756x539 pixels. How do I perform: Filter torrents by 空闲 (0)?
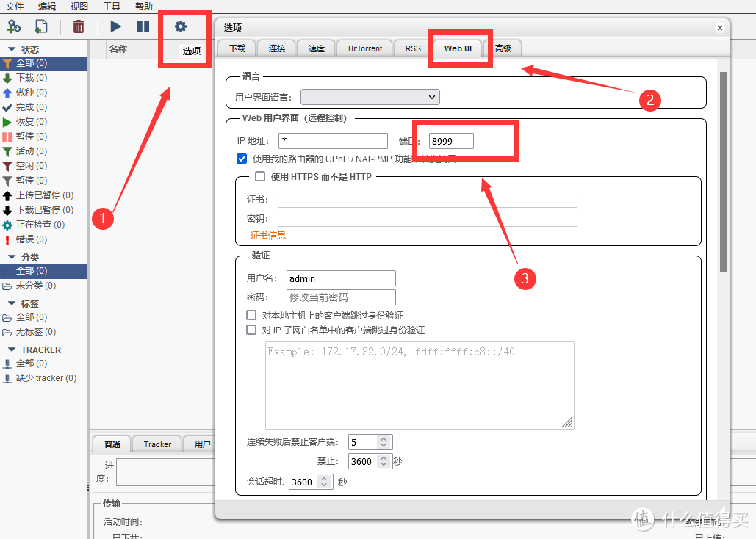pyautogui.click(x=32, y=166)
